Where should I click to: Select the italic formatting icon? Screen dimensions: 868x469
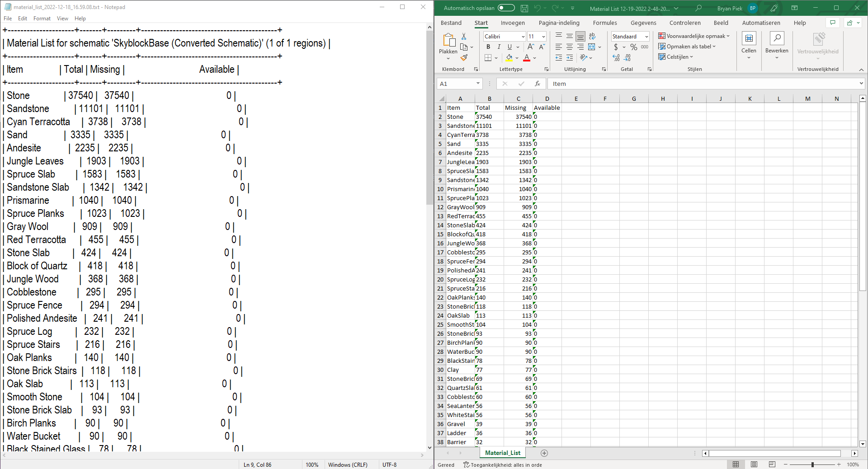click(x=499, y=47)
